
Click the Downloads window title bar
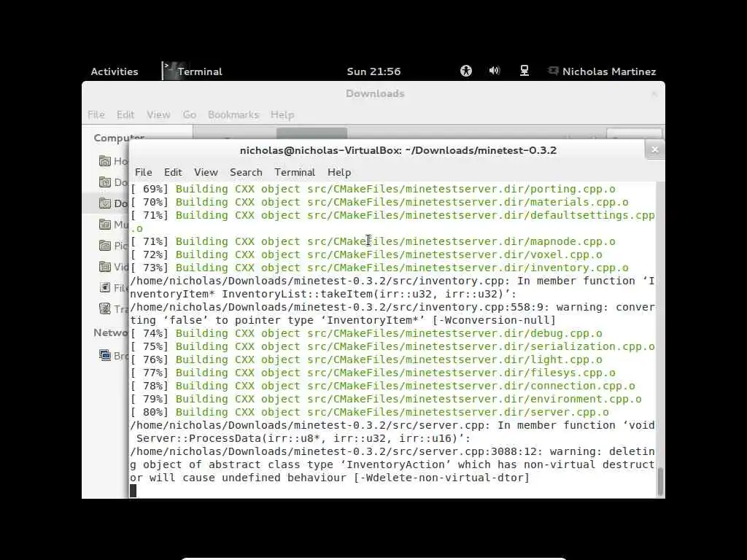375,94
